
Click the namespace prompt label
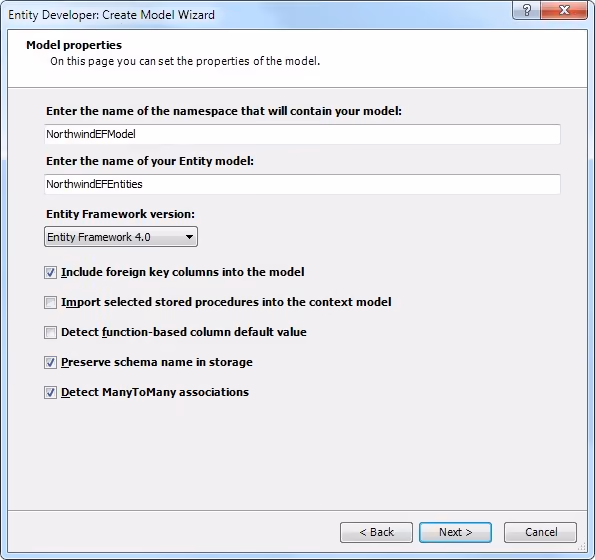click(x=224, y=111)
